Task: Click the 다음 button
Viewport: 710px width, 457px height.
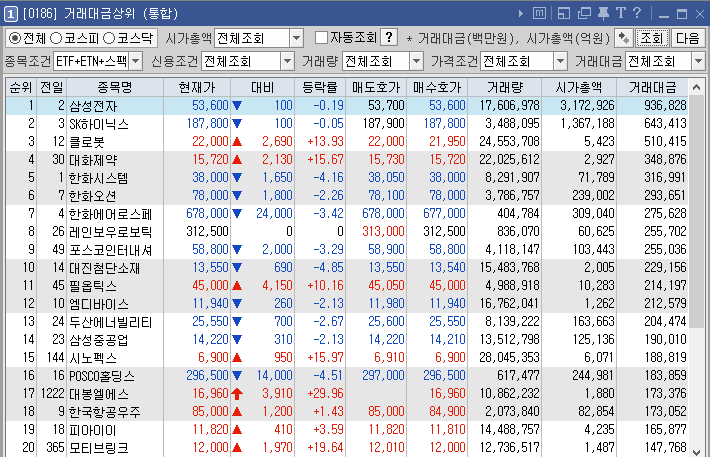Action: [687, 38]
